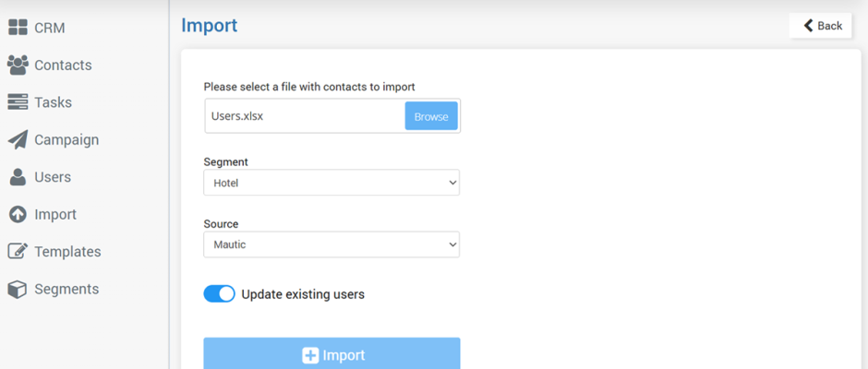Open the Contacts menu item

point(63,65)
